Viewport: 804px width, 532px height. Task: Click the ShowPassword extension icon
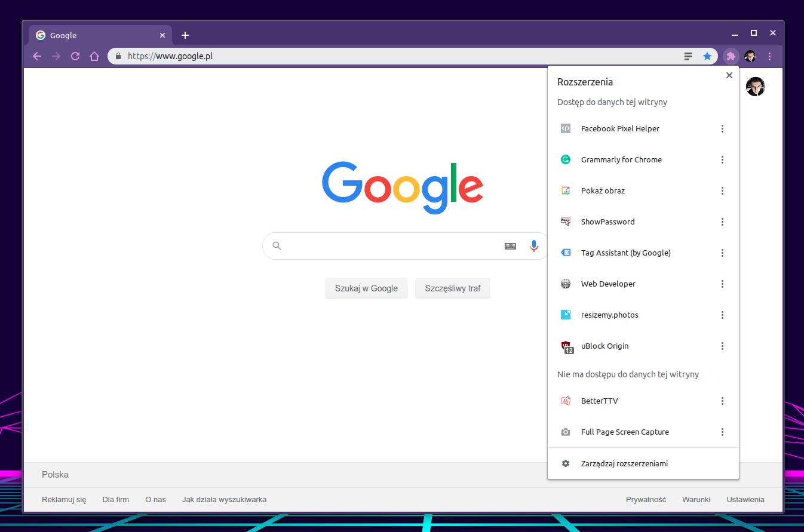(566, 222)
